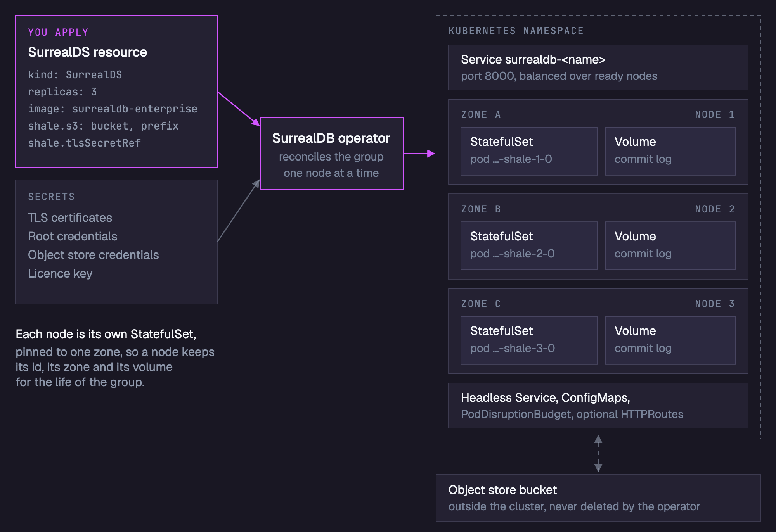Click 'PodDisruptionBudget, optional HTTPRoutes' text
The image size is (776, 532).
pos(572,414)
